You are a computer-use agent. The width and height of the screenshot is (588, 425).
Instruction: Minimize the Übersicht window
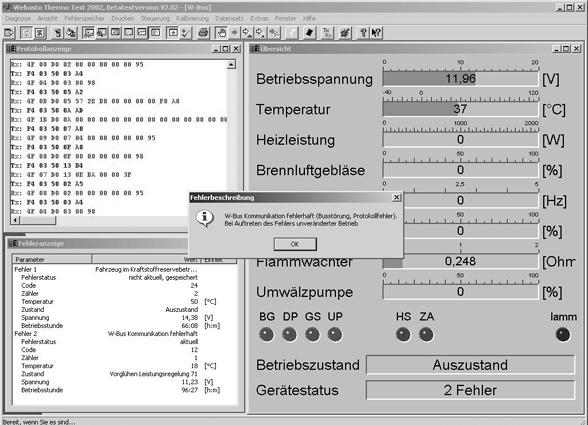[557, 49]
